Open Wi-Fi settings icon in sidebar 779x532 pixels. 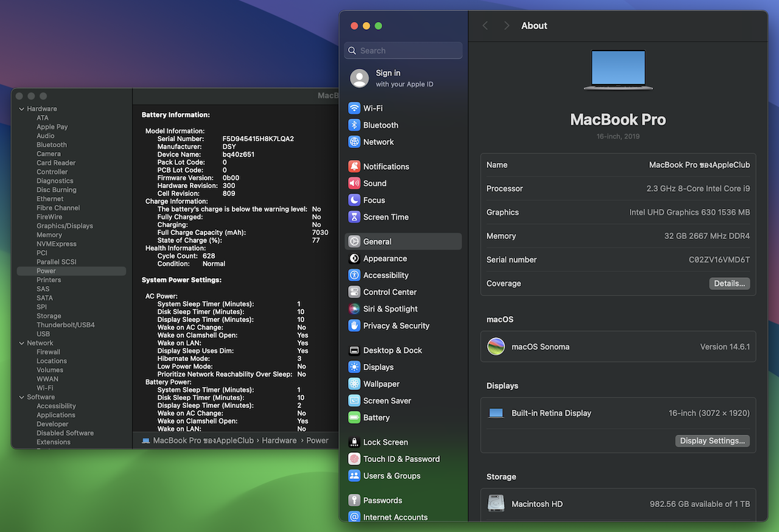point(354,108)
